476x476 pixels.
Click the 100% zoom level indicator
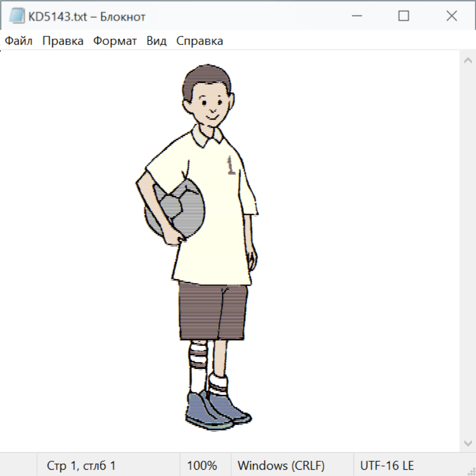coord(202,465)
